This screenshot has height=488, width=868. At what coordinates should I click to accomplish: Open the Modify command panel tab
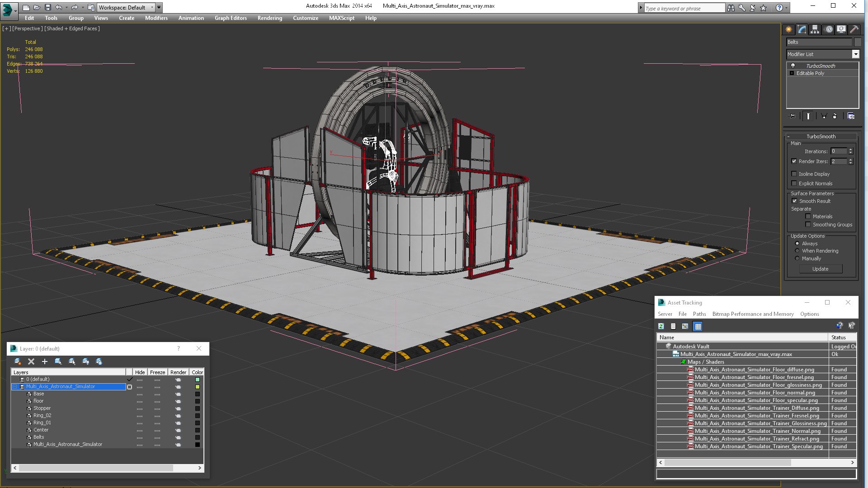point(802,29)
